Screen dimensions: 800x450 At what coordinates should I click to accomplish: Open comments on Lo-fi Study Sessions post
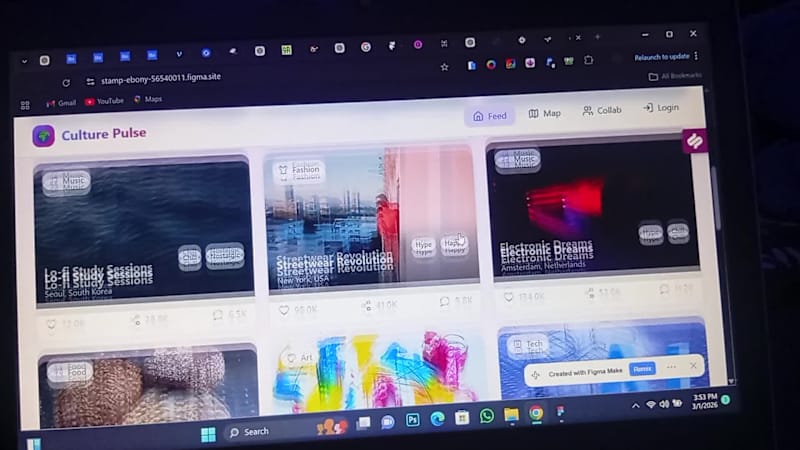point(218,315)
